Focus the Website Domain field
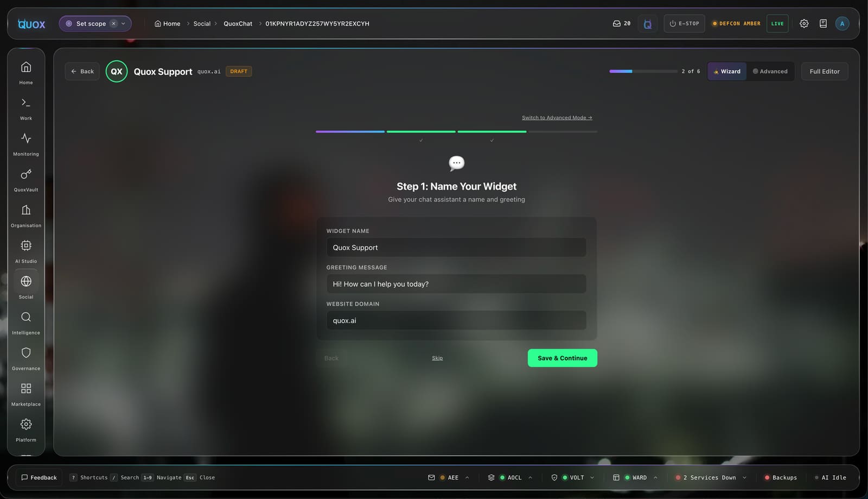Screen dimensions: 868x499 (456, 320)
